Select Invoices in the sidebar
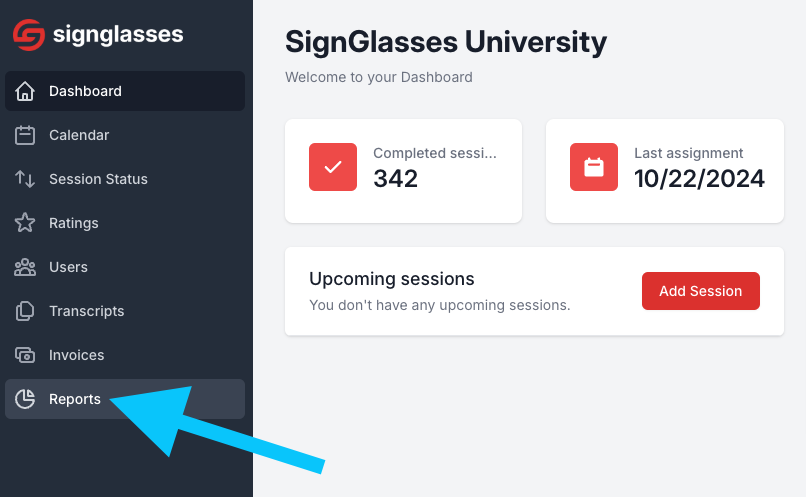Screen dimensions: 806x497 [125, 355]
